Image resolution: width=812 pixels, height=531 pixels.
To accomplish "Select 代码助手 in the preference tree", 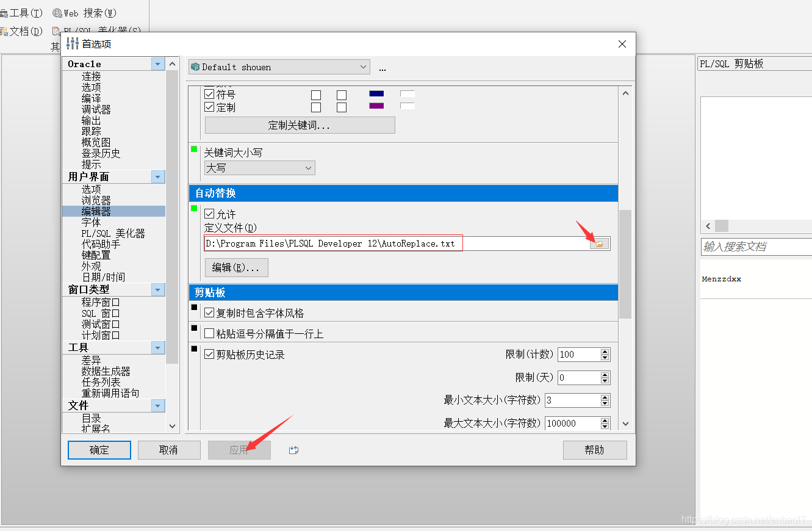I will [x=101, y=244].
